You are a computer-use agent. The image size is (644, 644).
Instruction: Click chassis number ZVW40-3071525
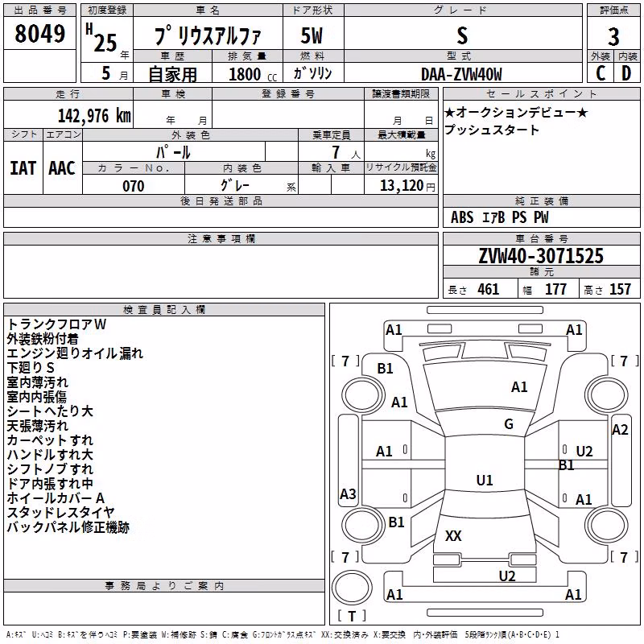(x=541, y=256)
